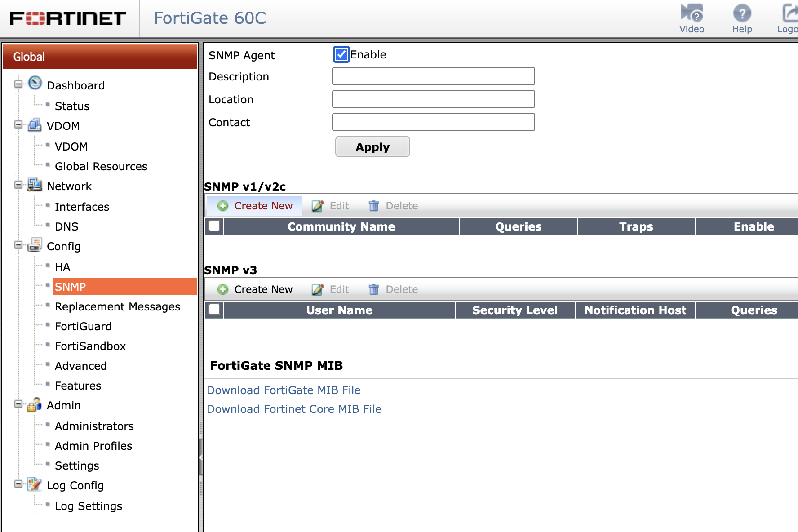The width and height of the screenshot is (798, 532).
Task: Download FortiGate MIB File link
Action: [x=284, y=390]
